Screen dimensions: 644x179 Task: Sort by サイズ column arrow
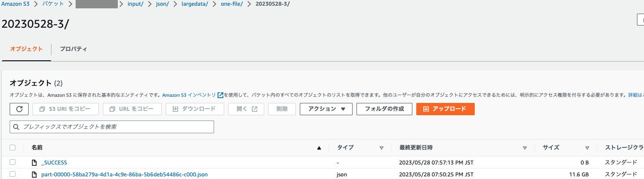(587, 148)
